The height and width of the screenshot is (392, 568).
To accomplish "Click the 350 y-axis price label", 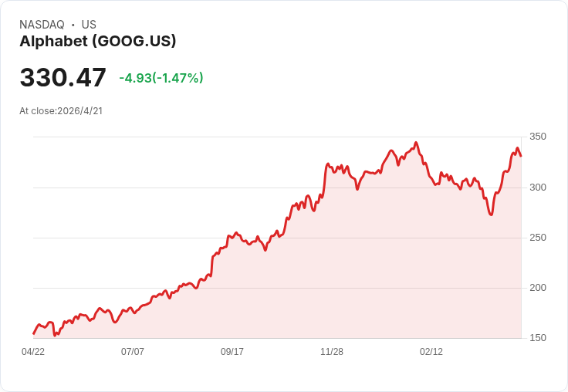I will coord(538,137).
